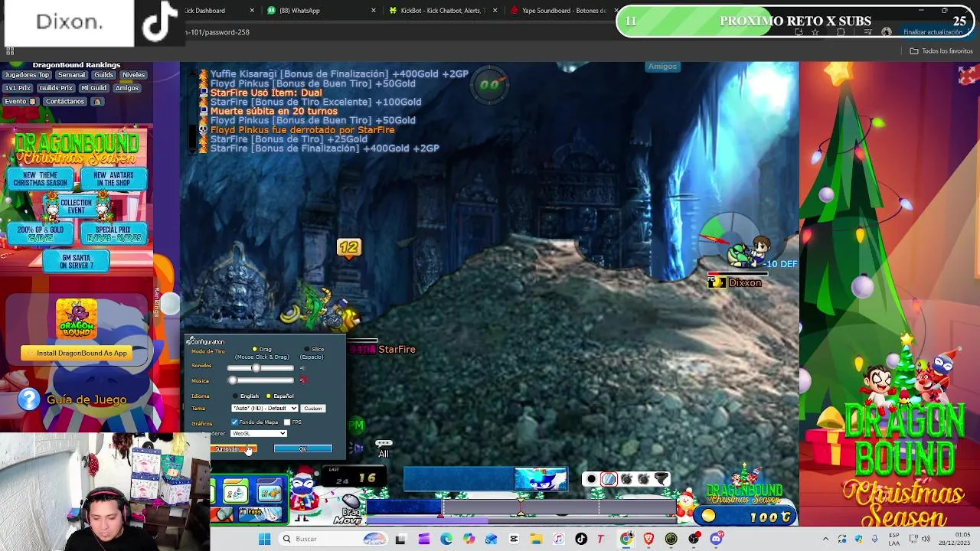Confirm configuration with the OK button

coord(303,449)
